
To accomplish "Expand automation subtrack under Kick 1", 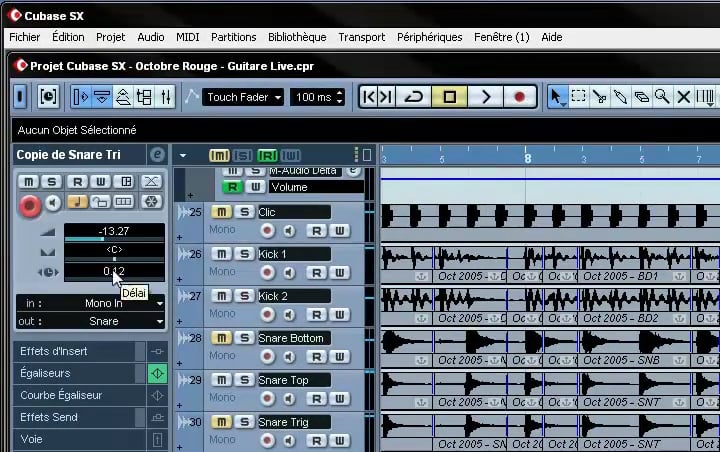I will [180, 279].
